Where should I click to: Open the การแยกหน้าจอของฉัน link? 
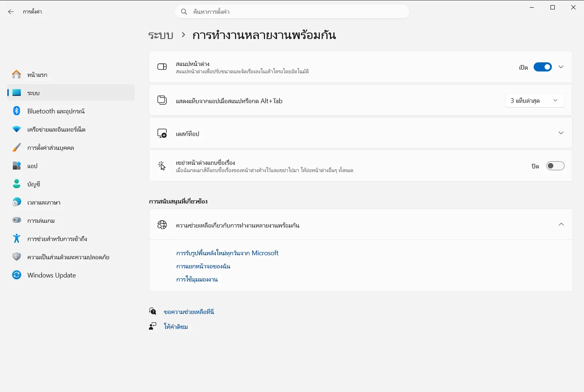click(203, 266)
